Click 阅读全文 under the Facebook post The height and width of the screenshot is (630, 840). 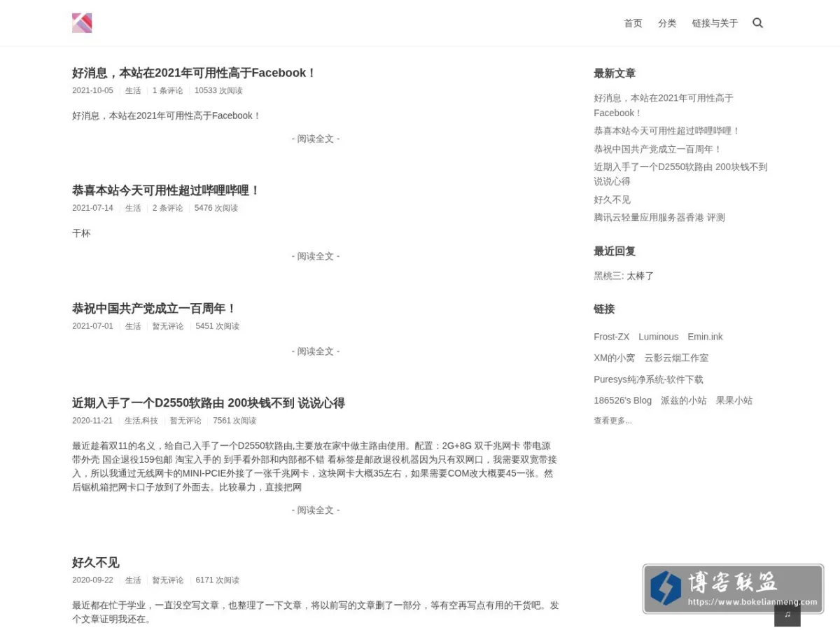coord(316,139)
